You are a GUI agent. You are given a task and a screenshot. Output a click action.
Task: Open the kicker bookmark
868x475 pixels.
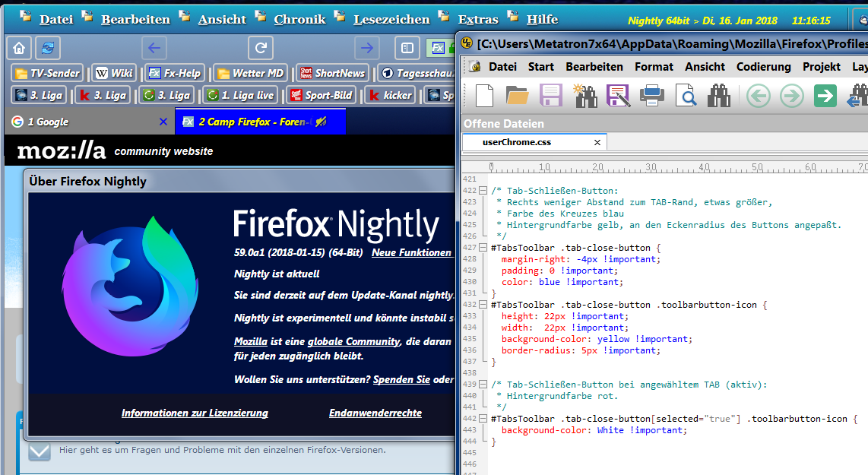[389, 96]
